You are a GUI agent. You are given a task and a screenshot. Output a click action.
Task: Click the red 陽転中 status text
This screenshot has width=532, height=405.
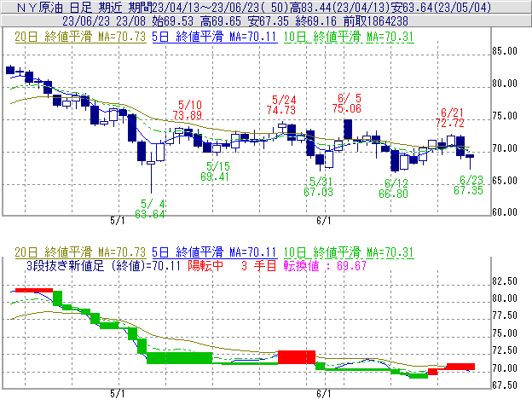point(205,265)
